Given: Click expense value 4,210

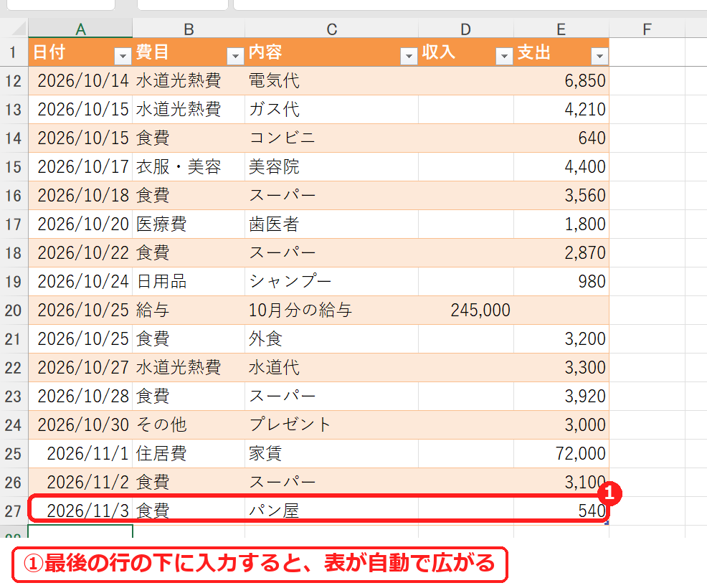Looking at the screenshot, I should point(561,110).
